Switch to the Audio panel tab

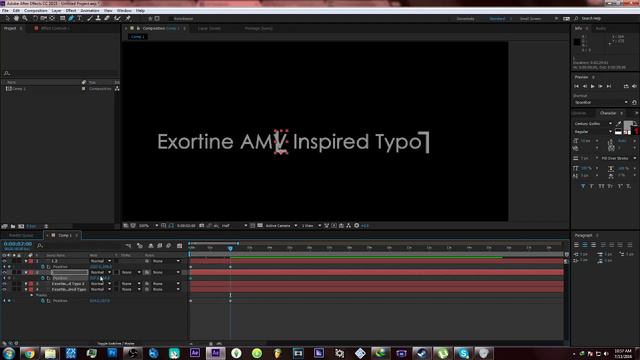[600, 28]
